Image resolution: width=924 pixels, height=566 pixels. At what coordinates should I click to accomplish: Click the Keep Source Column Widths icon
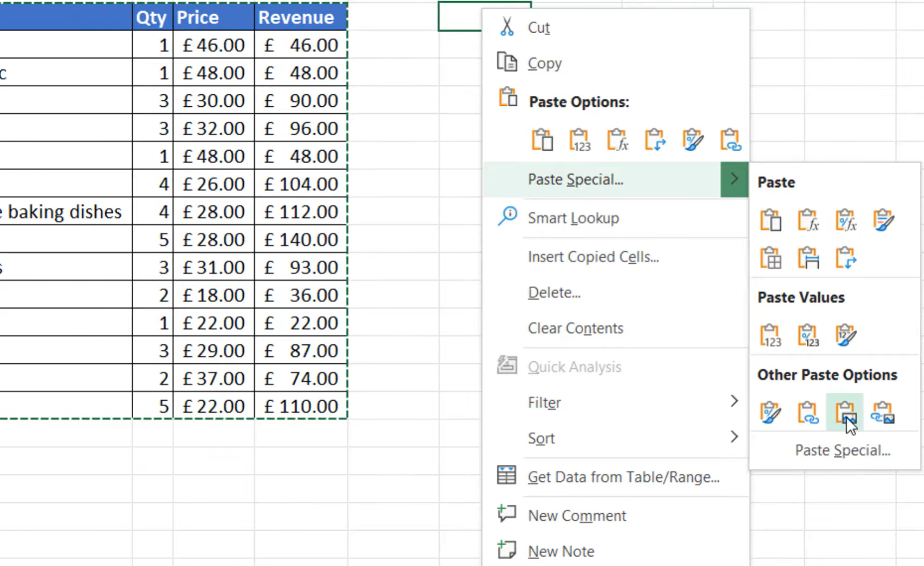[808, 258]
